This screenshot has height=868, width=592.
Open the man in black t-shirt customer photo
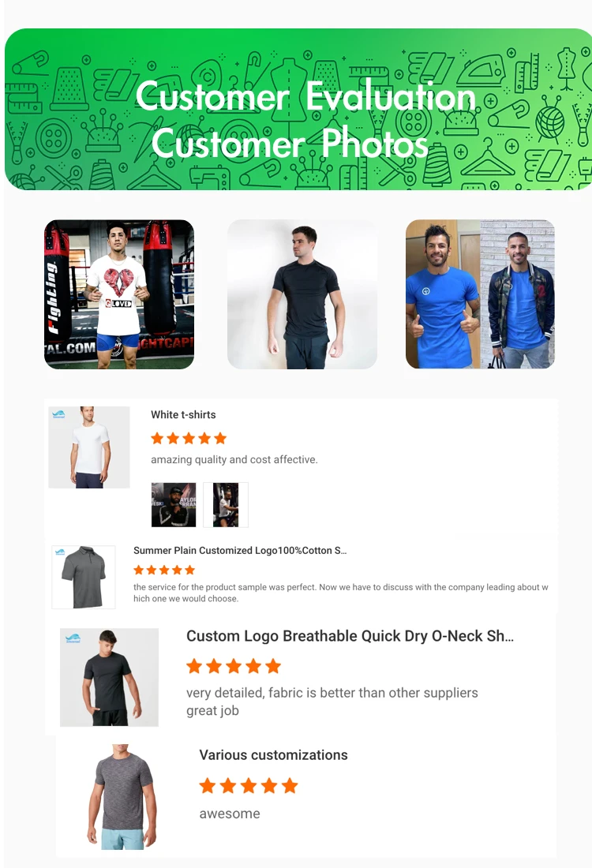[302, 294]
